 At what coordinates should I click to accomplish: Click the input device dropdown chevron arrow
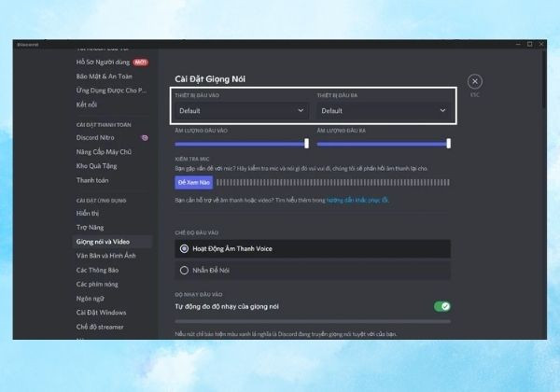[x=301, y=111]
